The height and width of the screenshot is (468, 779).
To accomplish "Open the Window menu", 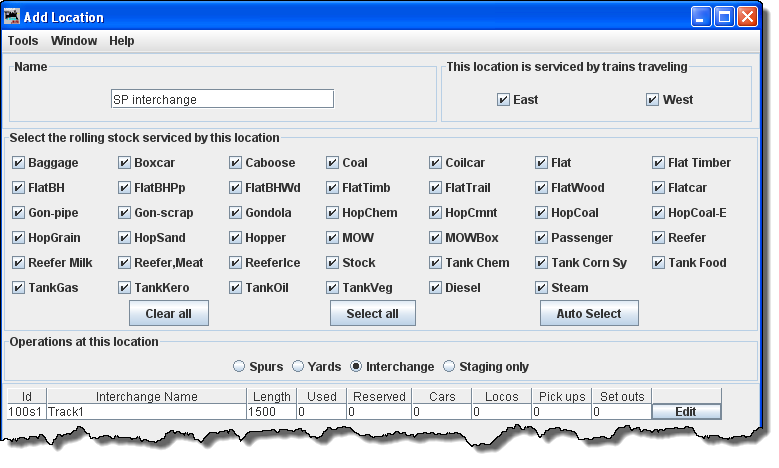I will click(x=74, y=41).
